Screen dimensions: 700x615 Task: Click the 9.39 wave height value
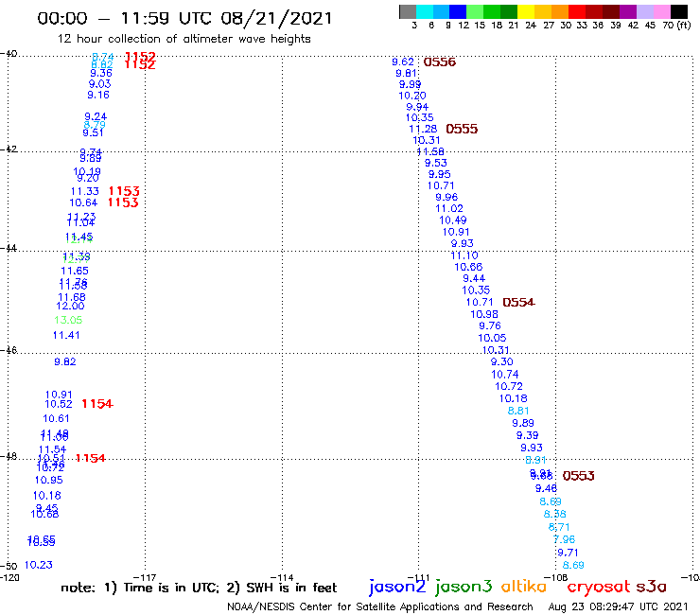[527, 435]
